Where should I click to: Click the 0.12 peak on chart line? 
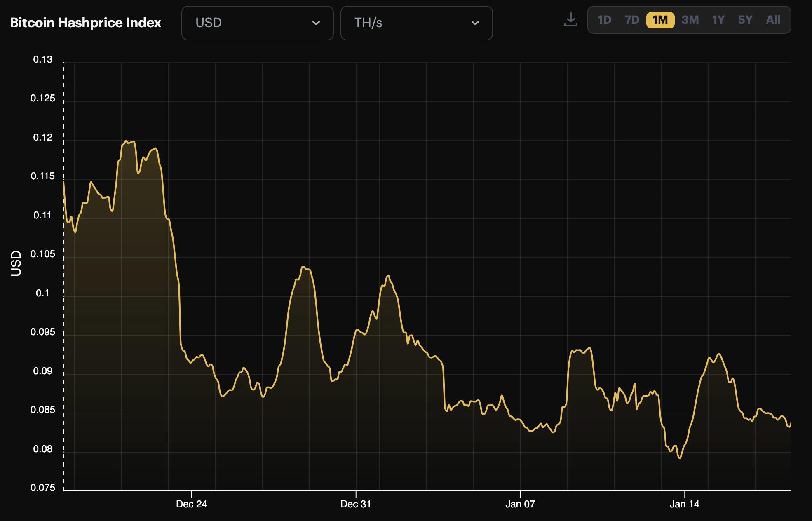126,141
